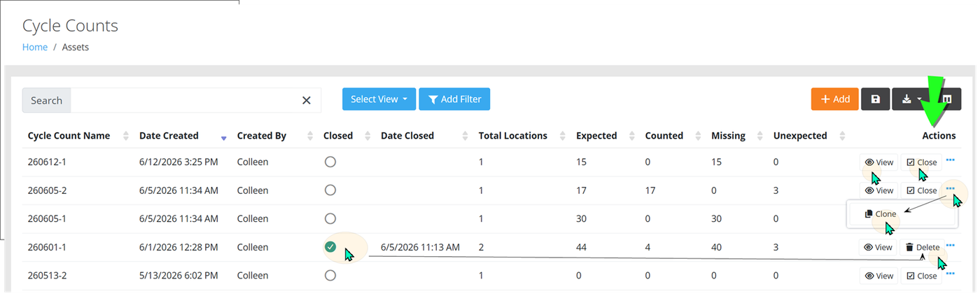980x296 pixels.
Task: Click the green closed checkmark for 260601-1
Action: click(330, 247)
